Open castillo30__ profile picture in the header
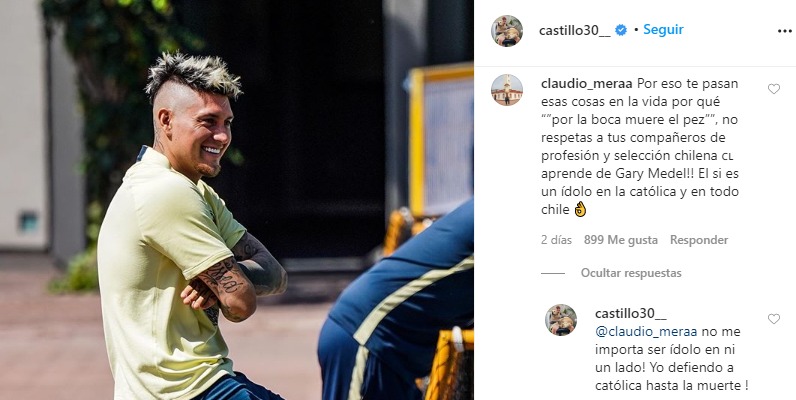This screenshot has height=400, width=796. [x=507, y=31]
